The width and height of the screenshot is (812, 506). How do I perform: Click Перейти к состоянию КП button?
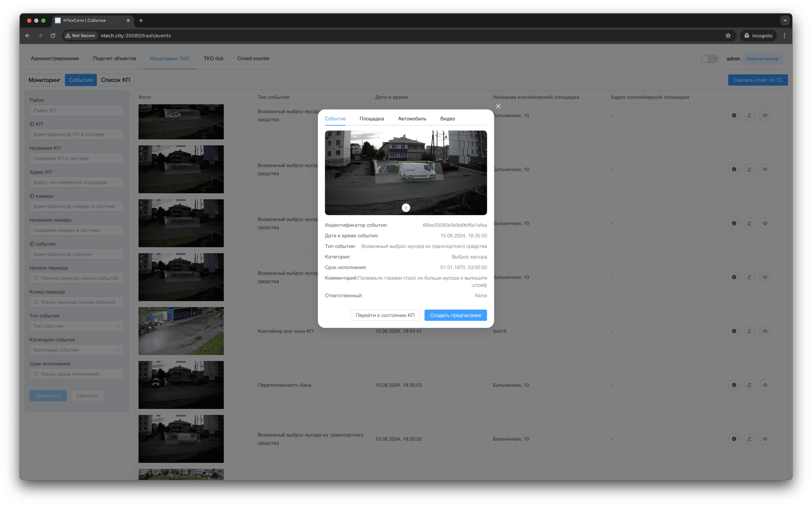coord(385,315)
